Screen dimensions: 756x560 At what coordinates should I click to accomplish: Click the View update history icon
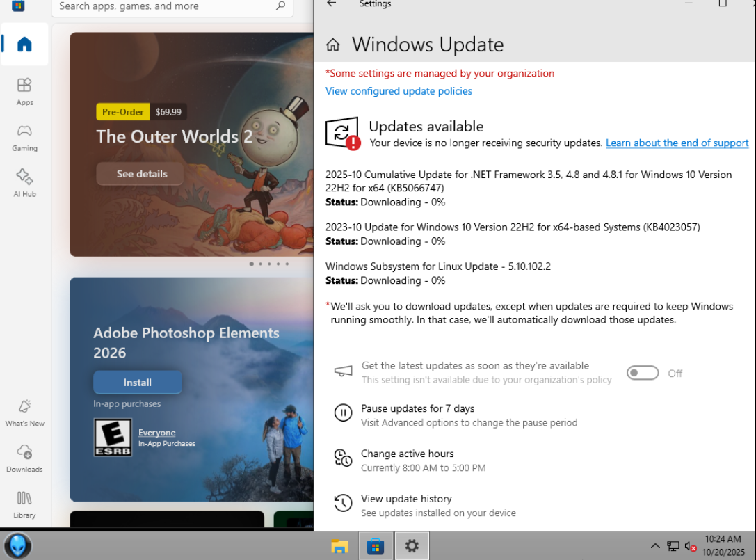click(343, 503)
